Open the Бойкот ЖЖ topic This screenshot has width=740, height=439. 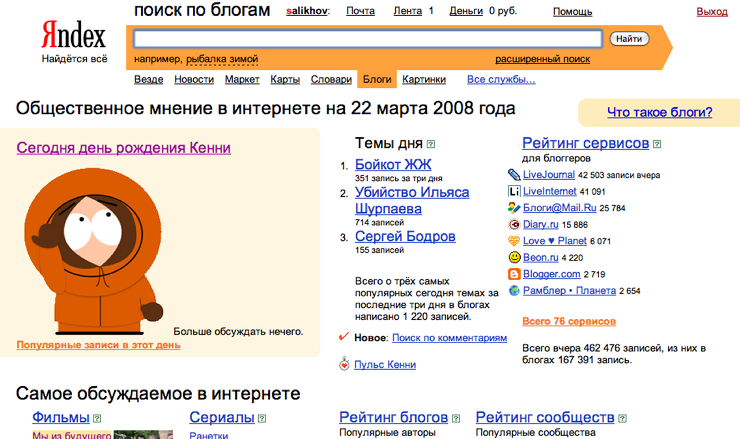pos(393,164)
